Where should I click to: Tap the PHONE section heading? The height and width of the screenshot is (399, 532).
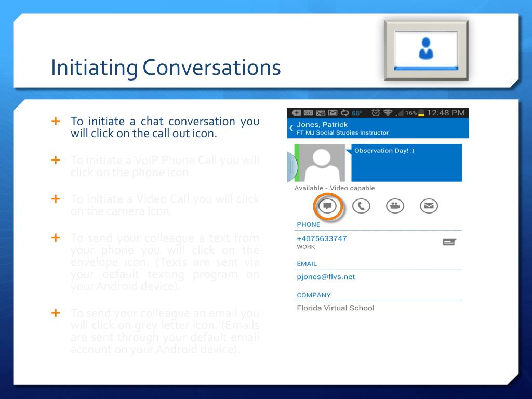pyautogui.click(x=309, y=224)
